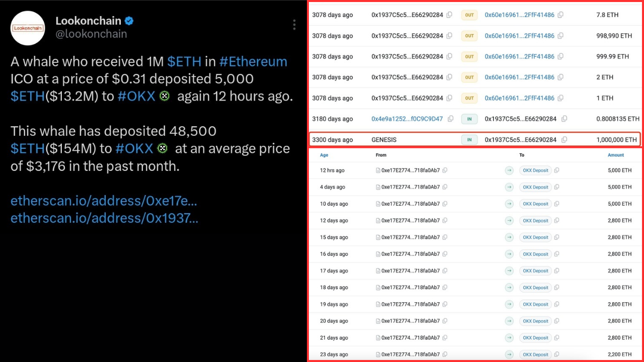Open the Lookonchain profile avatar
This screenshot has width=644, height=362.
pos(28,28)
